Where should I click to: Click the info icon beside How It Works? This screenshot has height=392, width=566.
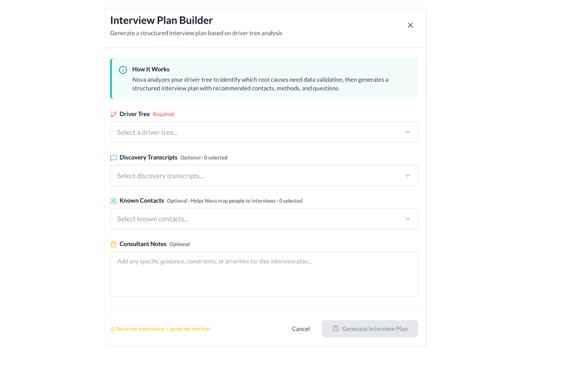click(x=123, y=70)
